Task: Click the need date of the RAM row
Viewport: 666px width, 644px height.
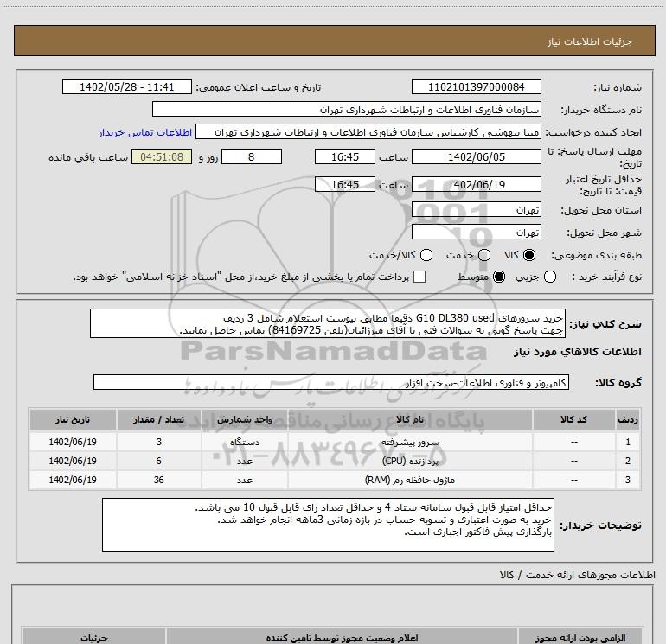Action: pos(73,480)
